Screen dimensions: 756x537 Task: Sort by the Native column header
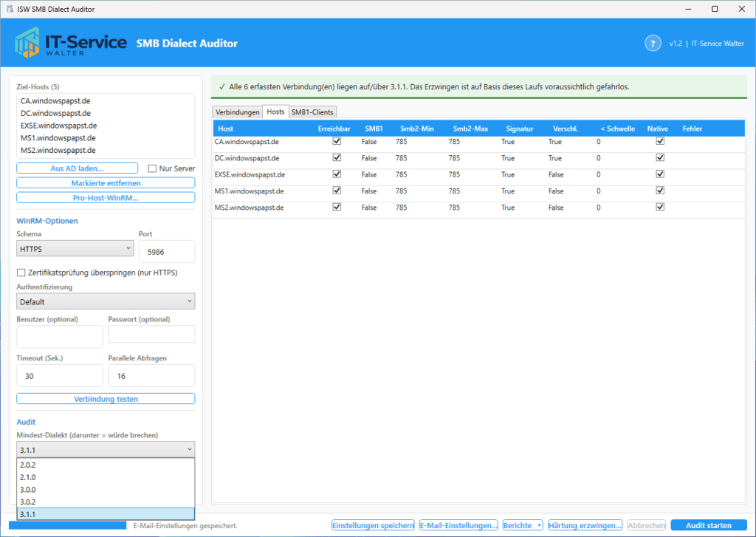point(658,129)
